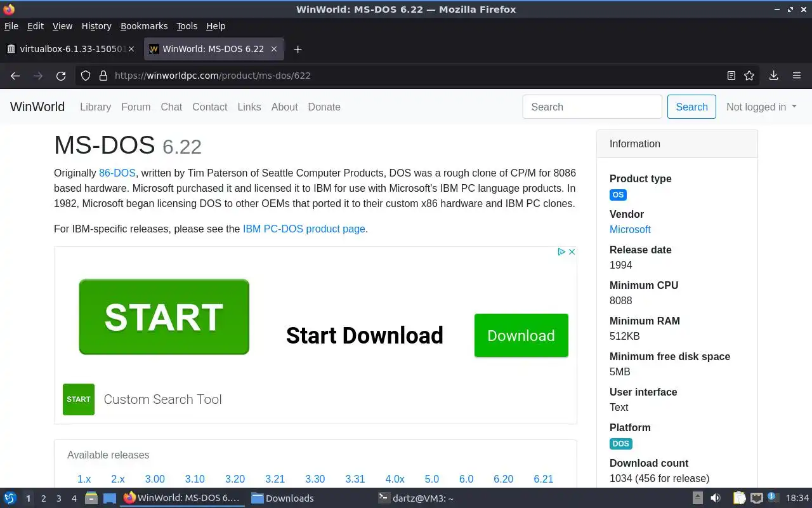Open the Bookmarks menu

click(x=144, y=26)
